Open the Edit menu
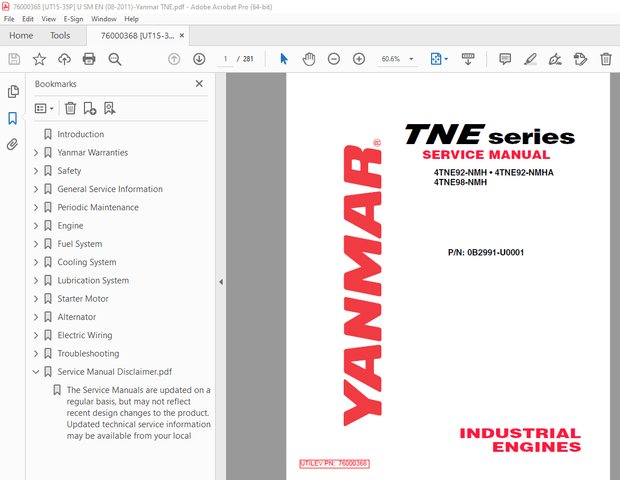Image resolution: width=620 pixels, height=480 pixels. (28, 19)
